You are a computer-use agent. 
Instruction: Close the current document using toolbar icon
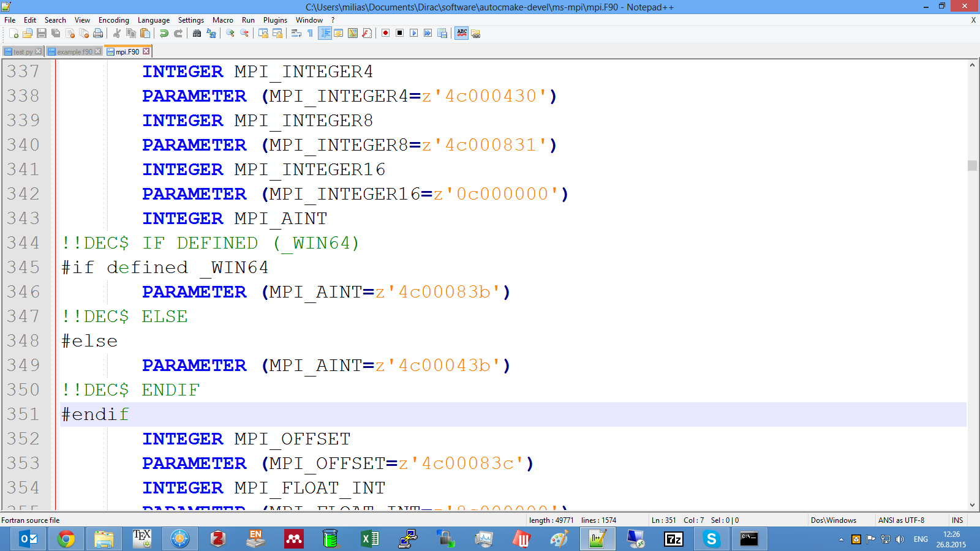pyautogui.click(x=70, y=33)
